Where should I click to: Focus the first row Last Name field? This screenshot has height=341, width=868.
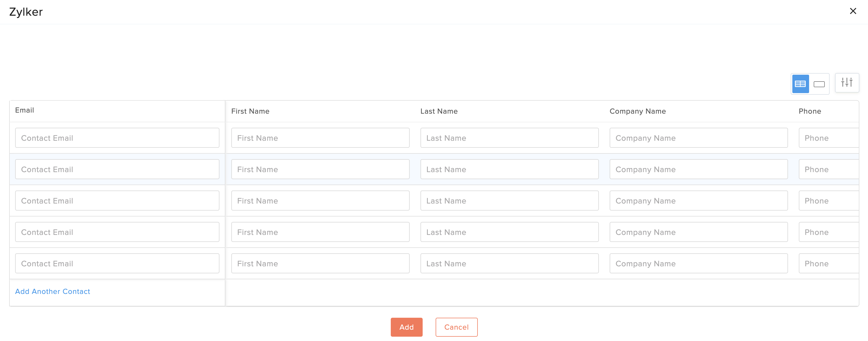coord(509,138)
